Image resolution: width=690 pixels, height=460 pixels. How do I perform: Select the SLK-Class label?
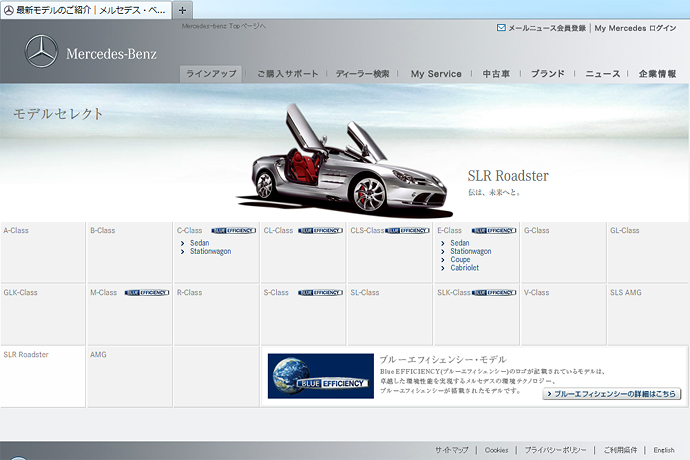pos(454,293)
